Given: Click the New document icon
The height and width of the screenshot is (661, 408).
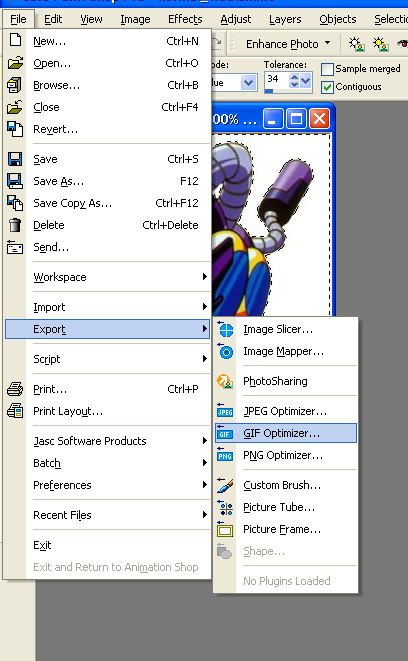Looking at the screenshot, I should [x=15, y=40].
